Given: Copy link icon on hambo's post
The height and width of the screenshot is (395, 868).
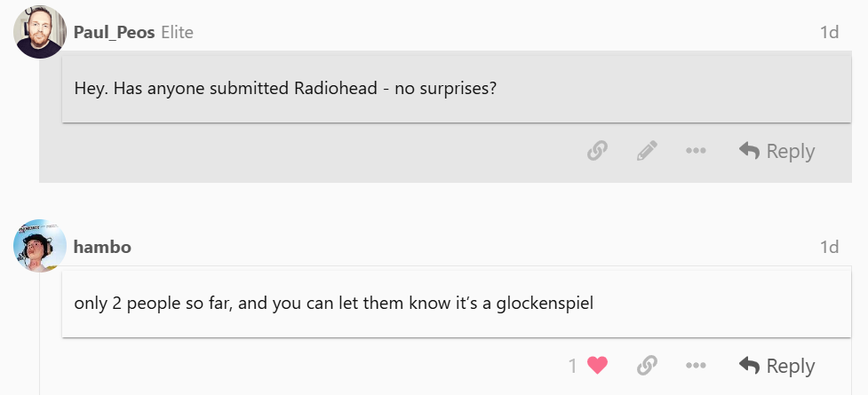Looking at the screenshot, I should (647, 365).
